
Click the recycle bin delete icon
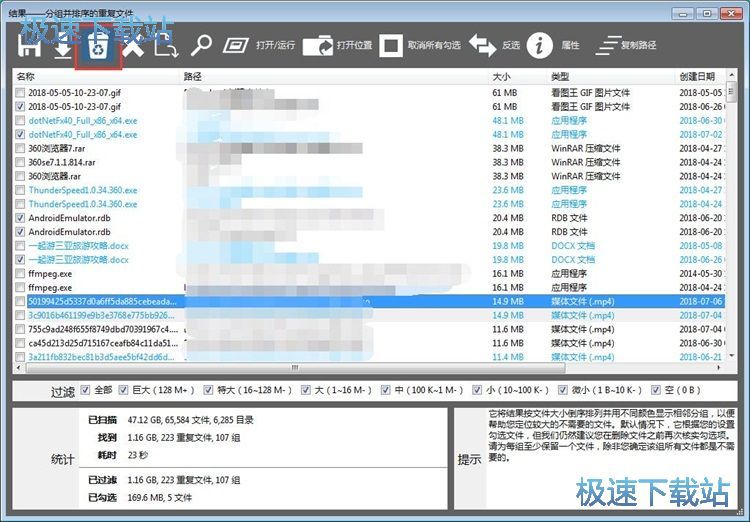point(99,48)
